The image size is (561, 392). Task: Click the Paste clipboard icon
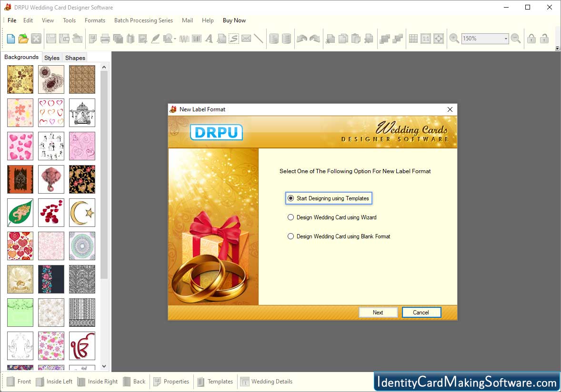coord(356,39)
